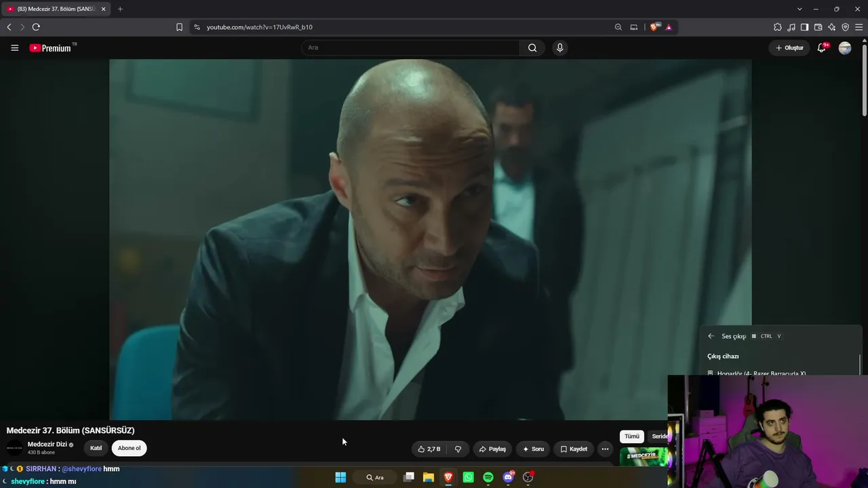Open Windows taskbar search Ara
868x488 pixels.
point(375,477)
